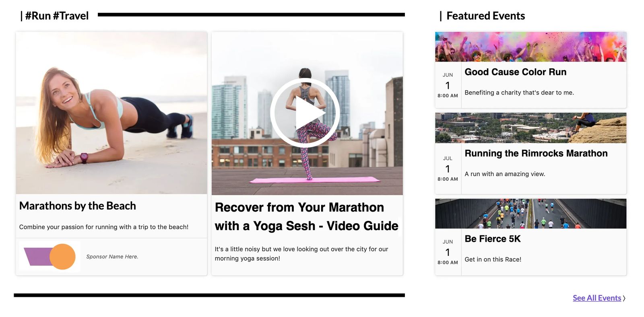Open the beach plank photo
The height and width of the screenshot is (317, 644).
coord(111,113)
